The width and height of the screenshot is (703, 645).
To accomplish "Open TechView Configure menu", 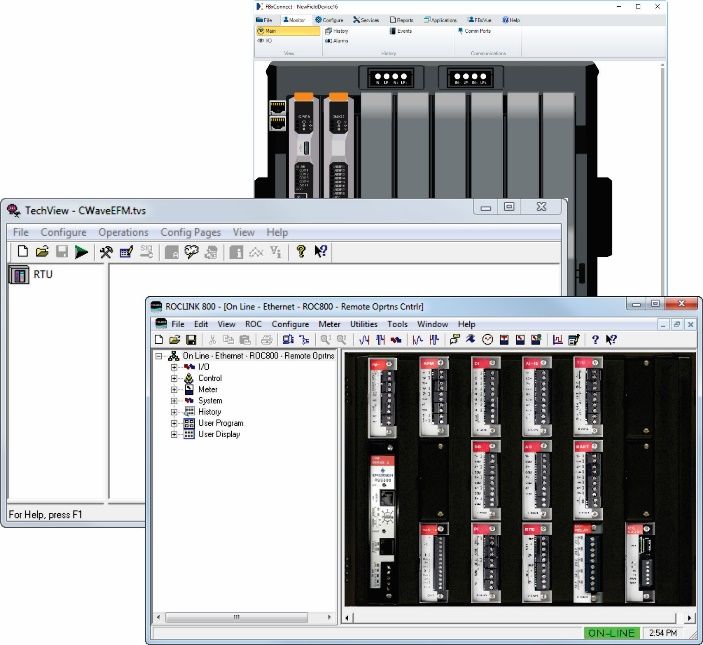I will pos(63,232).
